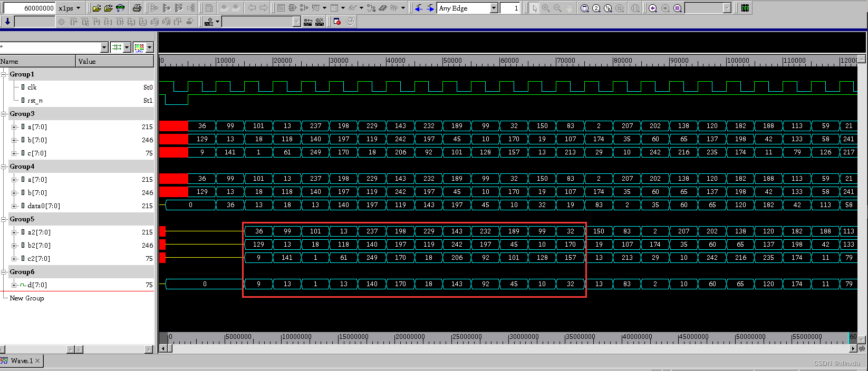Open the Any Edge dropdown
Screen dimensions: 868x371
click(494, 8)
